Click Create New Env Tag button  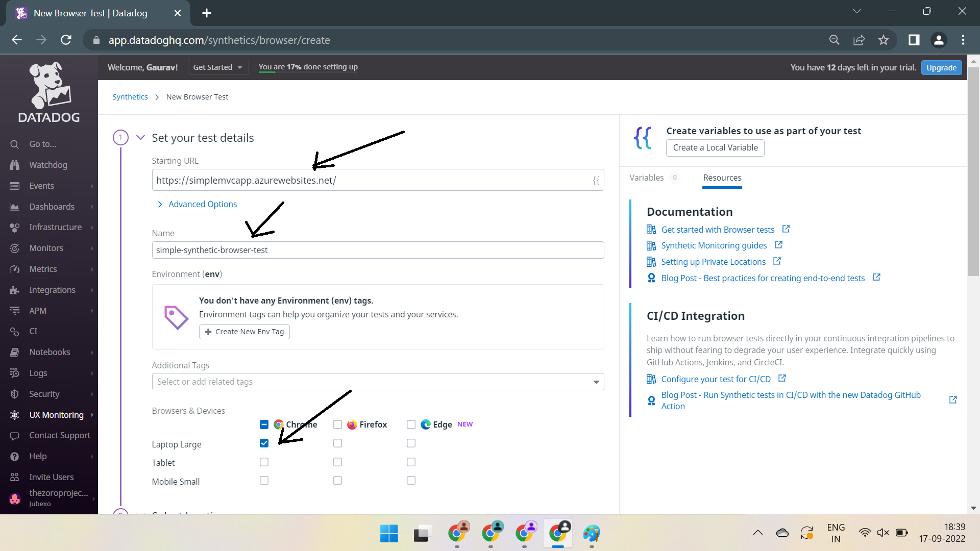tap(244, 331)
